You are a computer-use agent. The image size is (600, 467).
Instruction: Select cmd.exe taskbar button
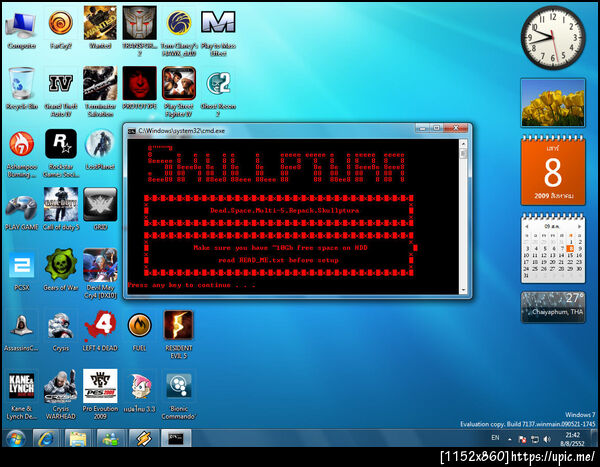pyautogui.click(x=175, y=439)
